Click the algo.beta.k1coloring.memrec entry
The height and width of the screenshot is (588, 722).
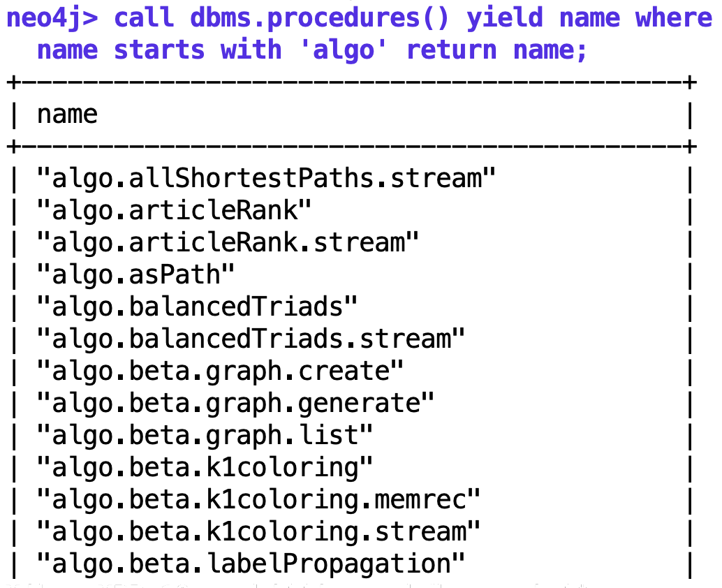258,500
